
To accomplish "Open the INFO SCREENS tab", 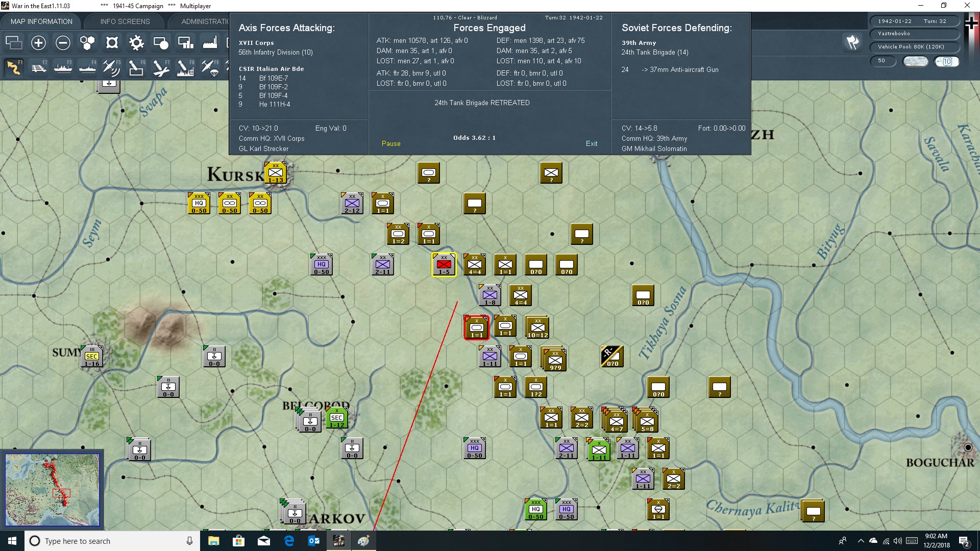I will [x=125, y=21].
